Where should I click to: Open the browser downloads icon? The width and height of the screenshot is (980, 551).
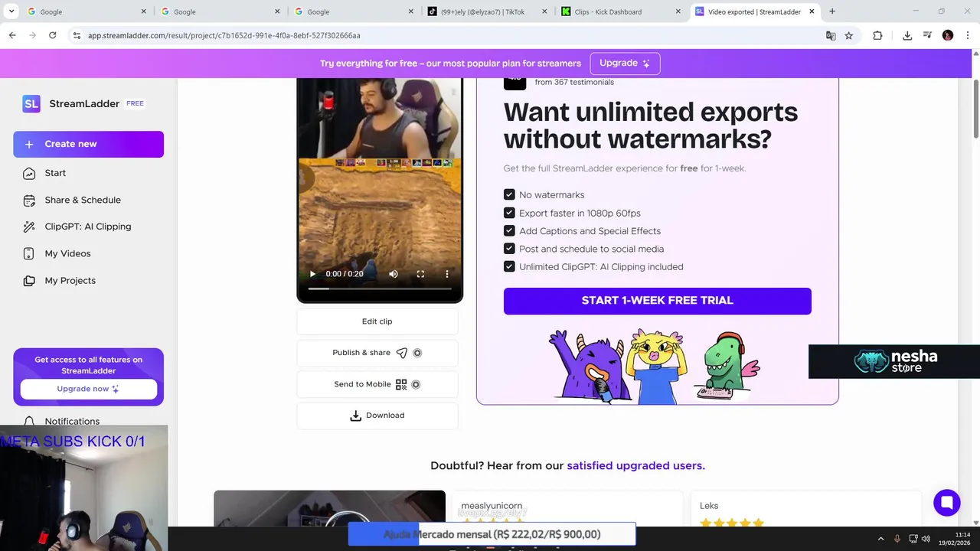click(907, 35)
